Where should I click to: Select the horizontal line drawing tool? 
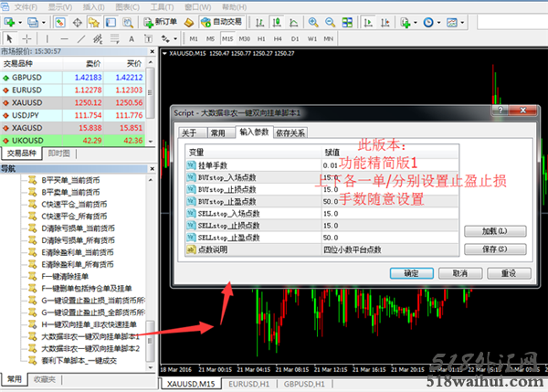click(x=64, y=39)
